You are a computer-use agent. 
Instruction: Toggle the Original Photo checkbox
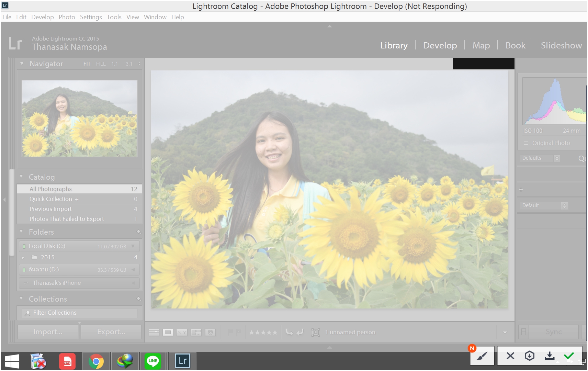[x=526, y=143]
